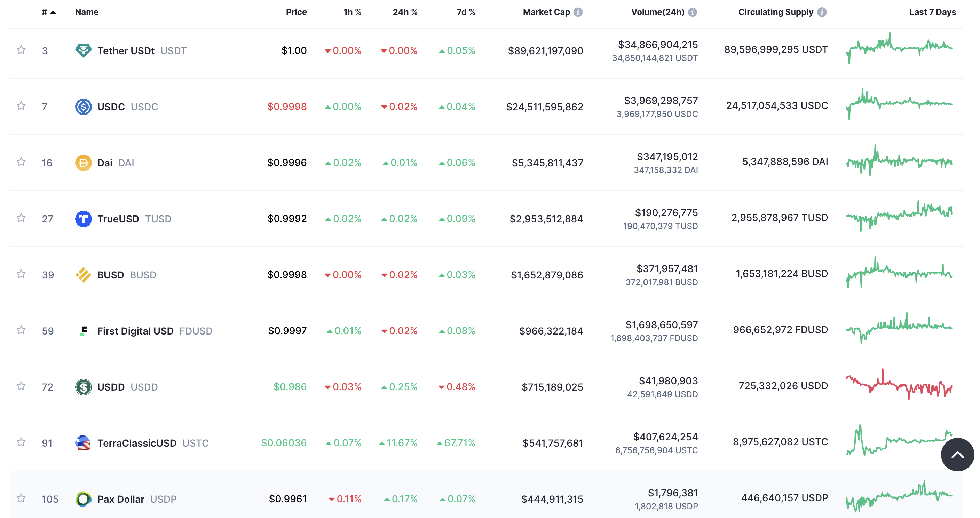Image resolution: width=980 pixels, height=518 pixels.
Task: Open the USDD 7-day sparkline chart
Action: [899, 385]
